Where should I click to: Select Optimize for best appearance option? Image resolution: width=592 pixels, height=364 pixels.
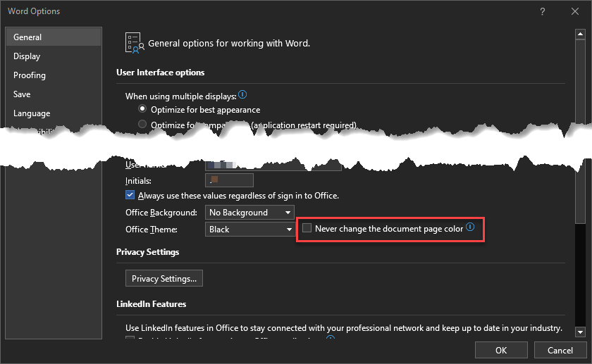point(142,109)
